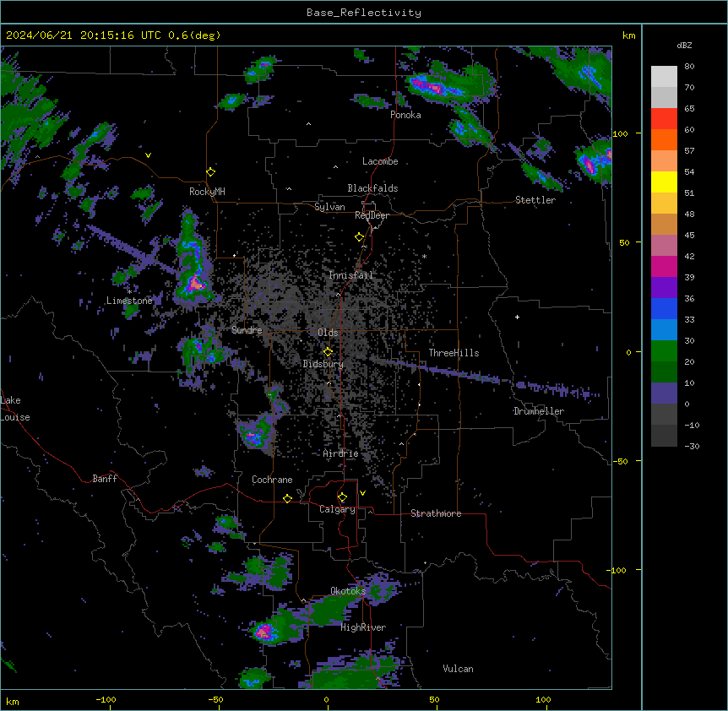The width and height of the screenshot is (728, 711).
Task: Pick the magenta 42 dBZ legend color
Action: 664,266
